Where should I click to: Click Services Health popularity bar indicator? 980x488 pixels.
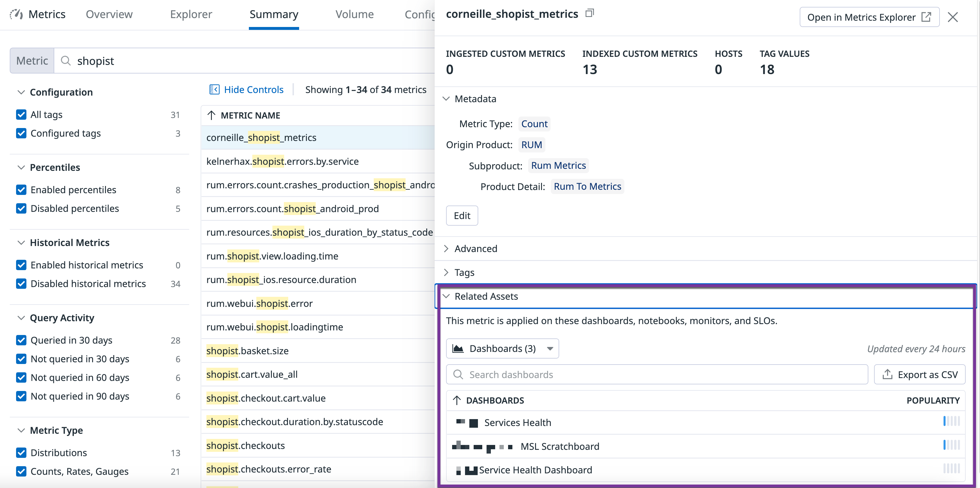952,421
